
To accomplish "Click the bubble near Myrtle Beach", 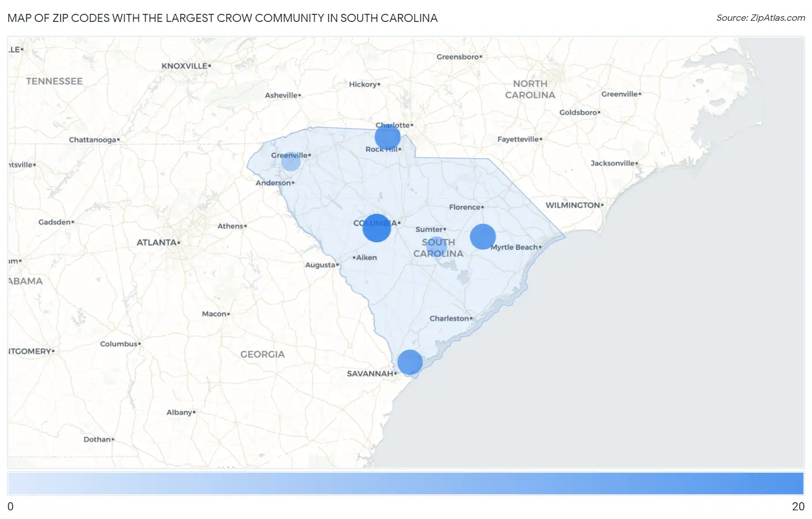I will point(483,237).
